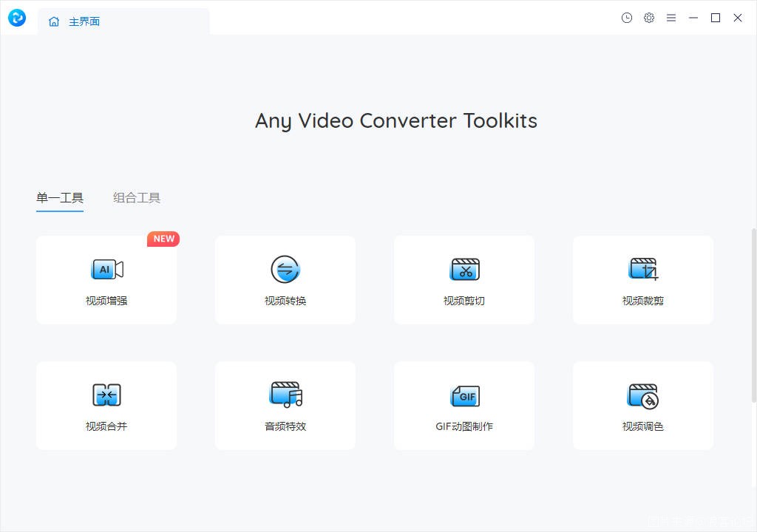Switch to the 组合工具 tab

(x=137, y=198)
